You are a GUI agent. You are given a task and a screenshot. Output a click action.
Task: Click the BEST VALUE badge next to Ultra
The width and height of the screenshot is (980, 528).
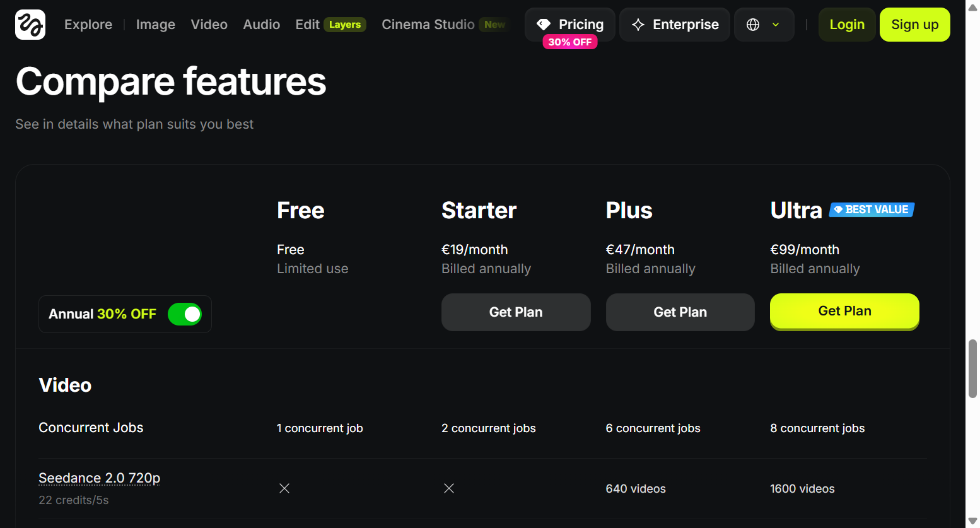click(872, 209)
